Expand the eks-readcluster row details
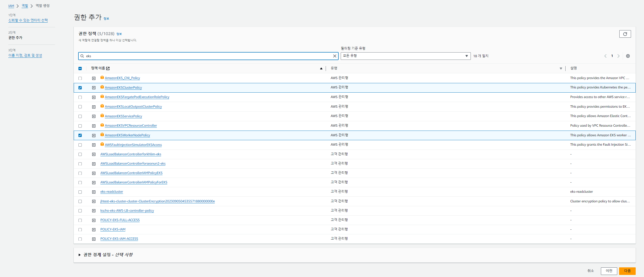The height and width of the screenshot is (277, 644). (94, 192)
